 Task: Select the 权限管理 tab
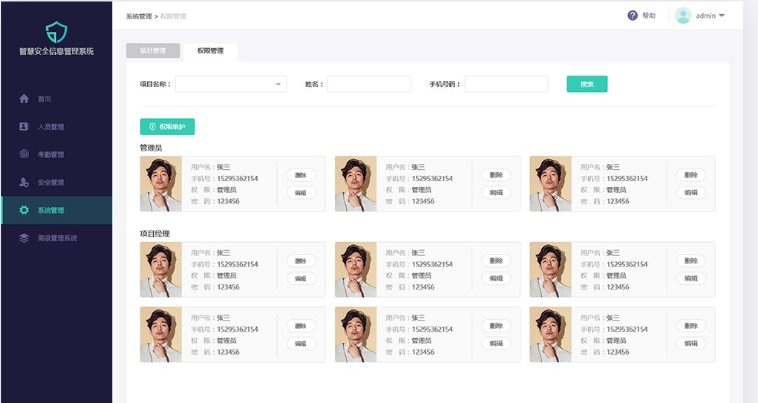[x=210, y=50]
